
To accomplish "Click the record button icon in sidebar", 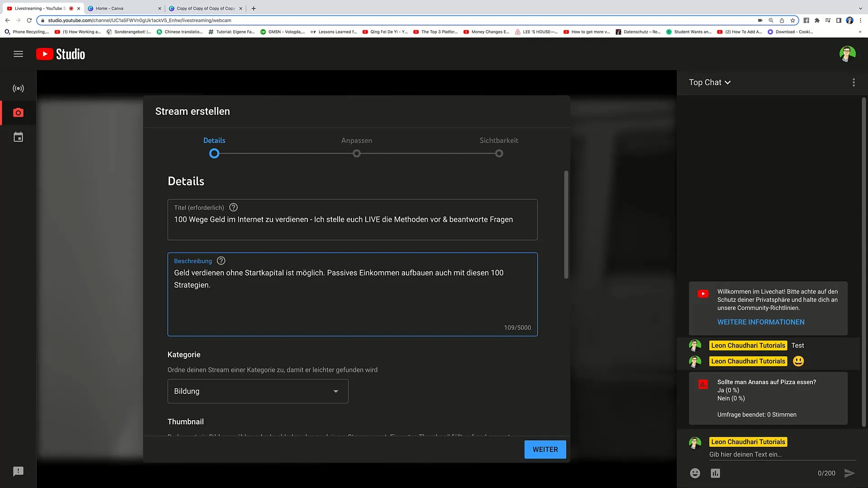I will tap(18, 113).
